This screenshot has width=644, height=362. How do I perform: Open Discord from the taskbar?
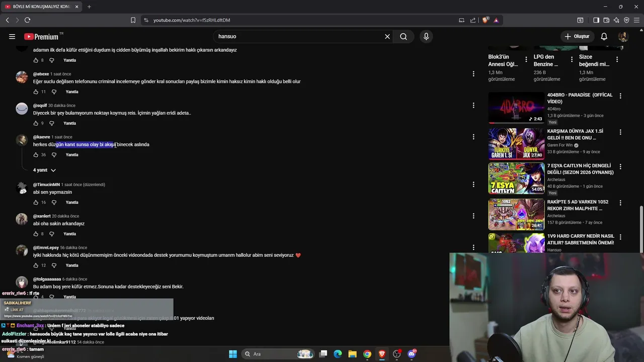(x=412, y=354)
